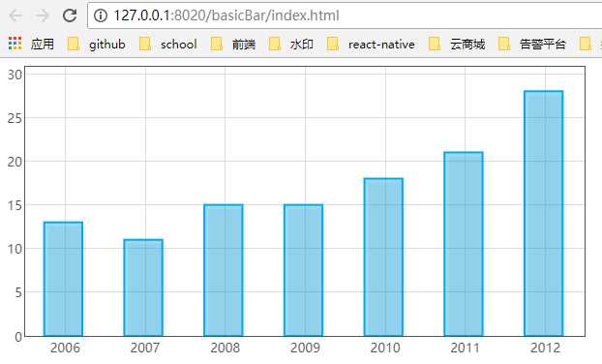
Task: Open the github bookmark folder
Action: [x=97, y=45]
